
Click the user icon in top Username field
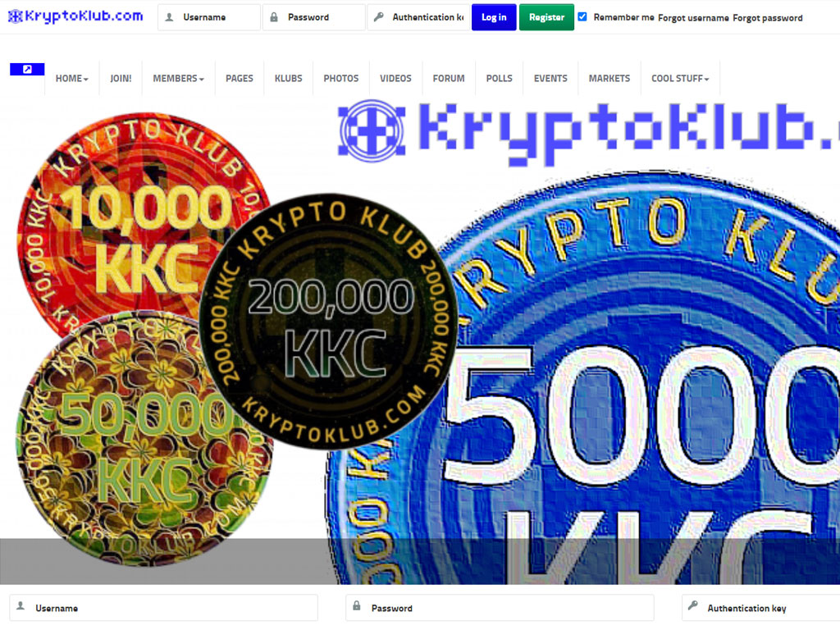pyautogui.click(x=169, y=17)
